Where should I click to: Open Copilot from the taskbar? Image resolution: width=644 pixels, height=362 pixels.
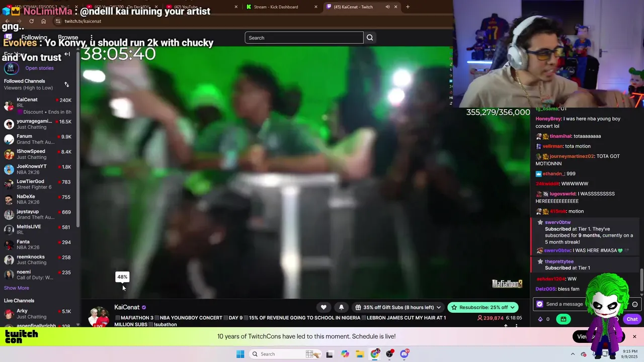(x=345, y=354)
